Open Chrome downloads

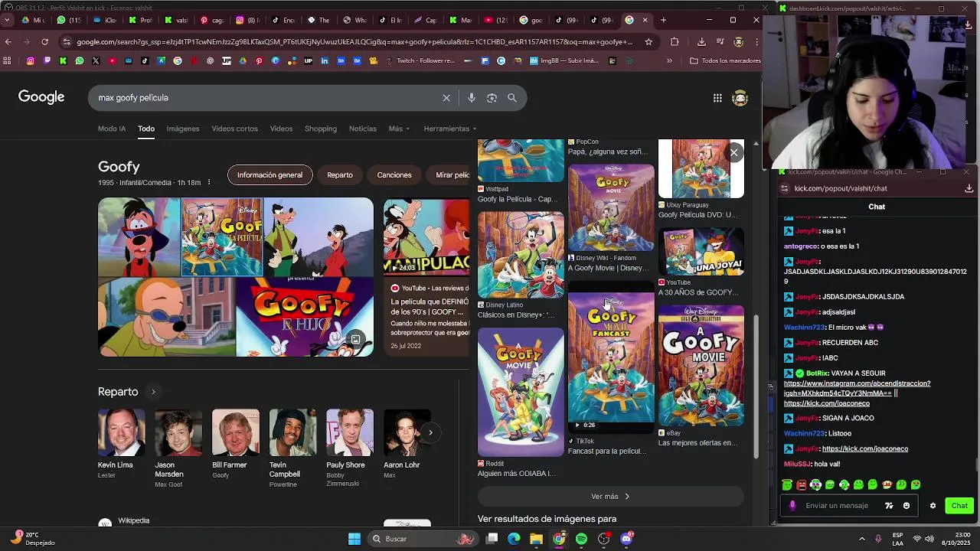(x=701, y=42)
